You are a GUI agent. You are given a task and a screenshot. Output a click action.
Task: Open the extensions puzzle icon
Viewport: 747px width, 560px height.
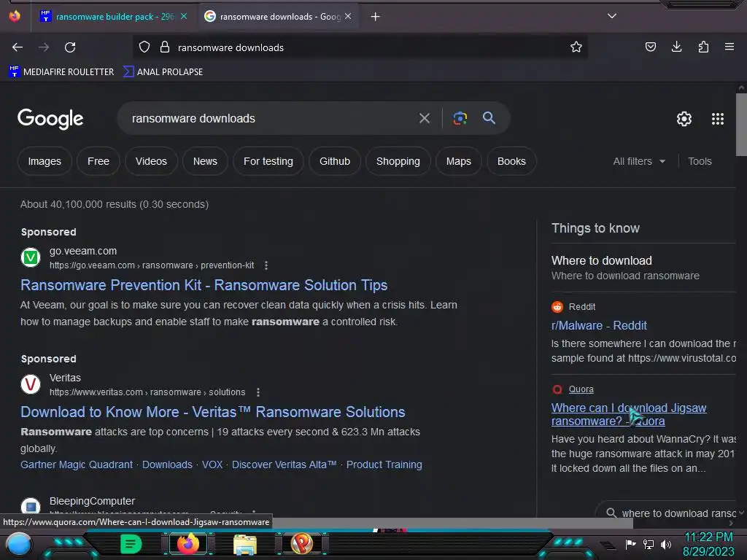(703, 47)
